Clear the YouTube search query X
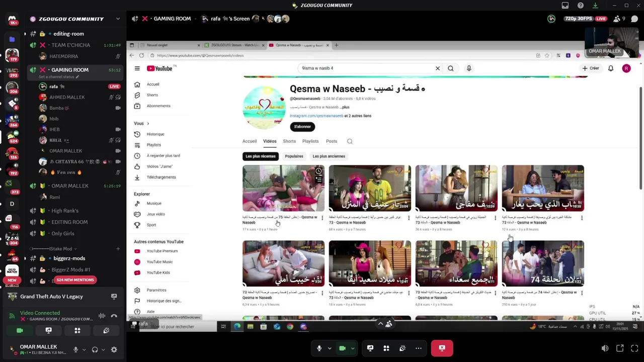This screenshot has width=644, height=362. [x=438, y=68]
